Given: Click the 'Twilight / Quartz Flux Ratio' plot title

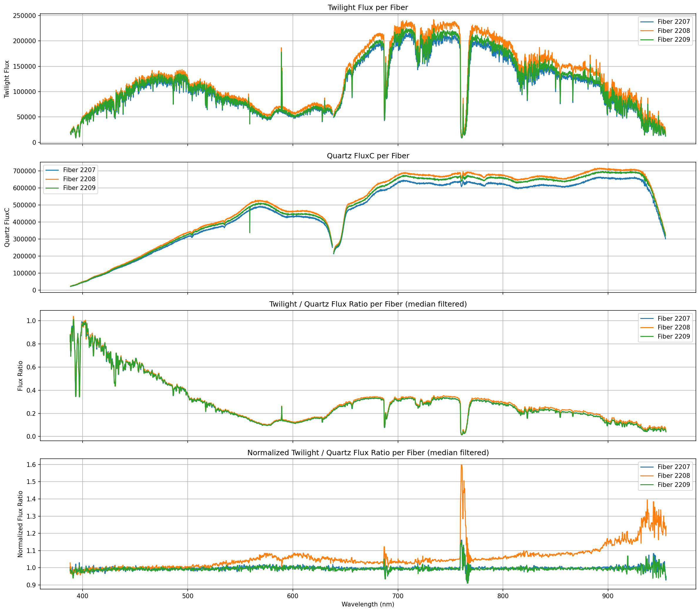Looking at the screenshot, I should coord(367,304).
